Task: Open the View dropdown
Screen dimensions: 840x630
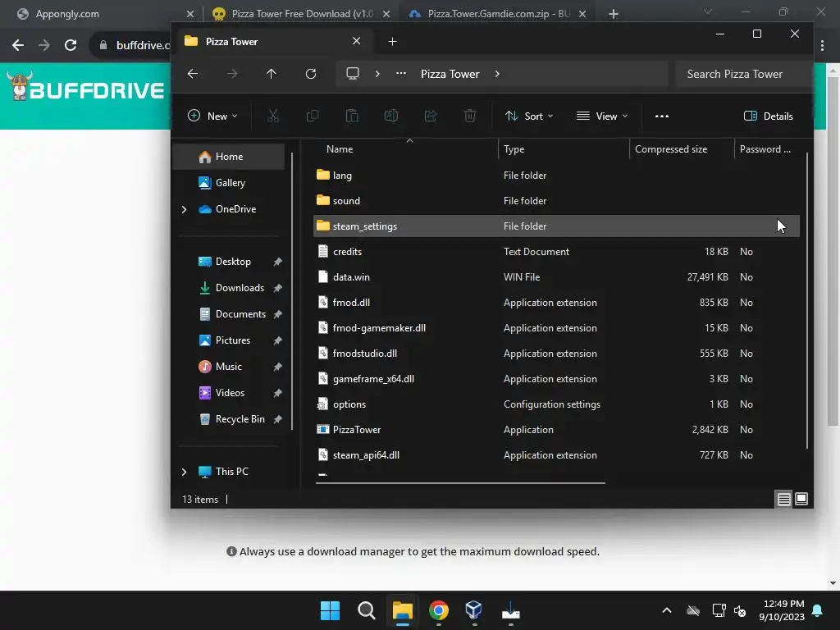Action: [x=601, y=116]
